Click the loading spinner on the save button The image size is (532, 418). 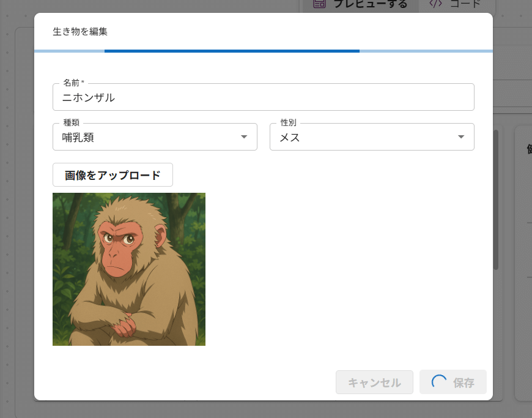(x=439, y=383)
